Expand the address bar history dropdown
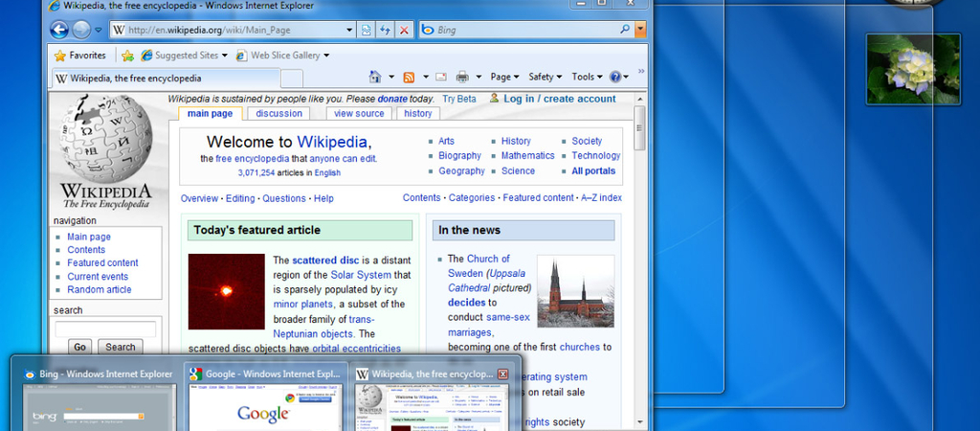The height and width of the screenshot is (431, 980). [x=350, y=30]
